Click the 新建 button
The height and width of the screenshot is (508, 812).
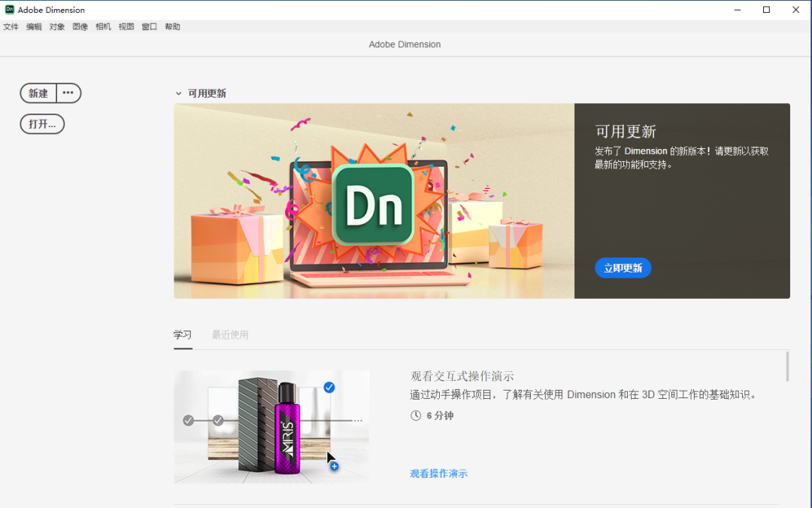tap(38, 93)
